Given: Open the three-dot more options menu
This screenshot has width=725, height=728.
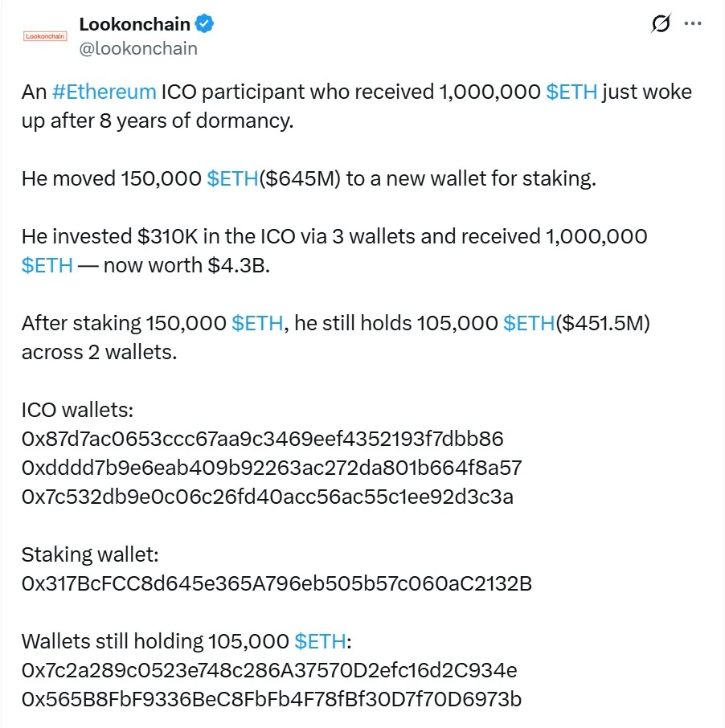Looking at the screenshot, I should click(x=692, y=24).
